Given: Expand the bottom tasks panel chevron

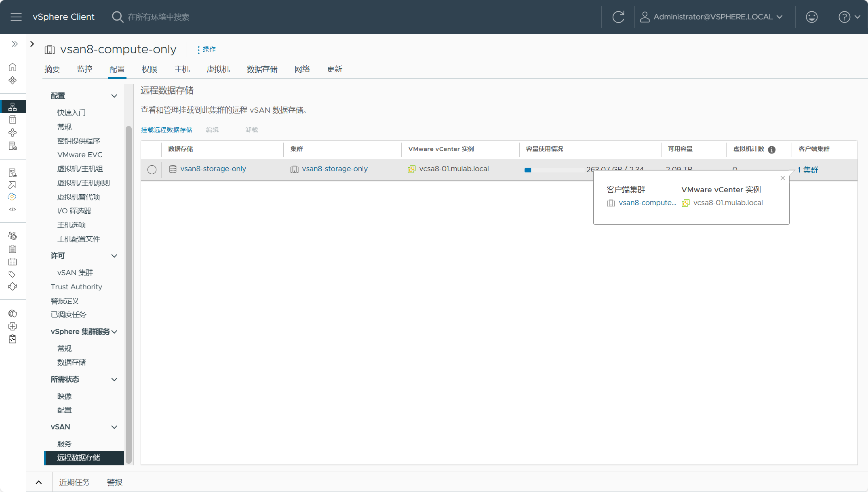Looking at the screenshot, I should pos(39,482).
